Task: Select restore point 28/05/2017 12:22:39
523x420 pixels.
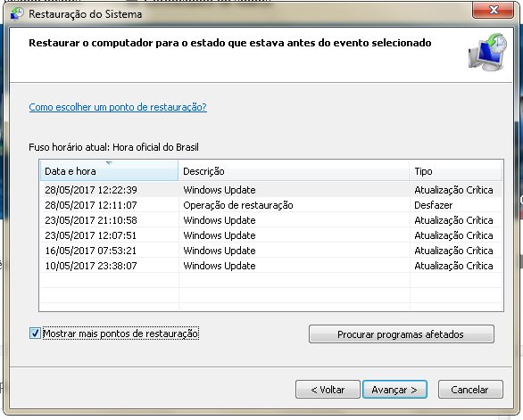Action: (x=270, y=190)
